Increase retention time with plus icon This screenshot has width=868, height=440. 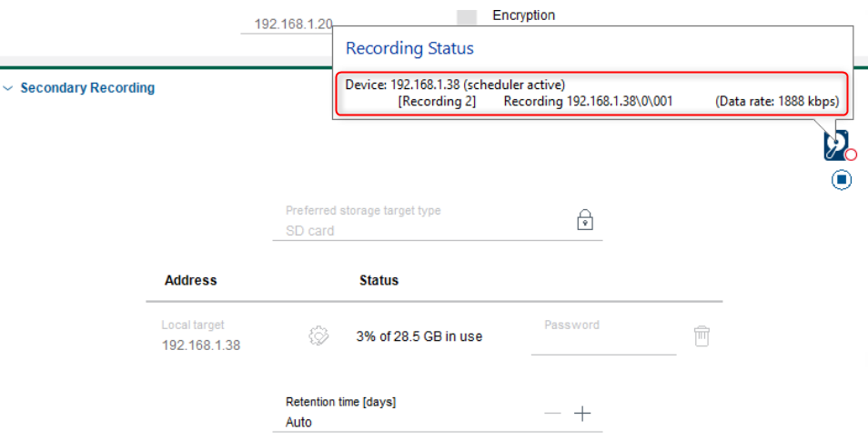(582, 414)
